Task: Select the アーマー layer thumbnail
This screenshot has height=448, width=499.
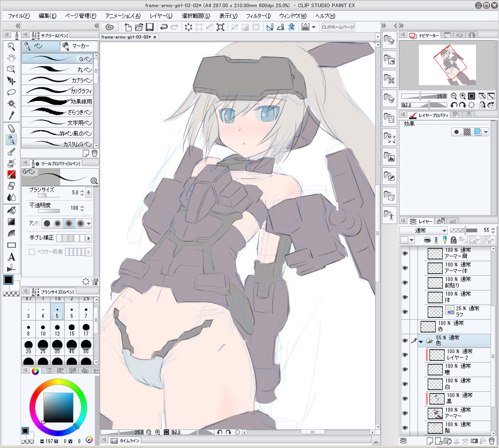Action: click(435, 413)
